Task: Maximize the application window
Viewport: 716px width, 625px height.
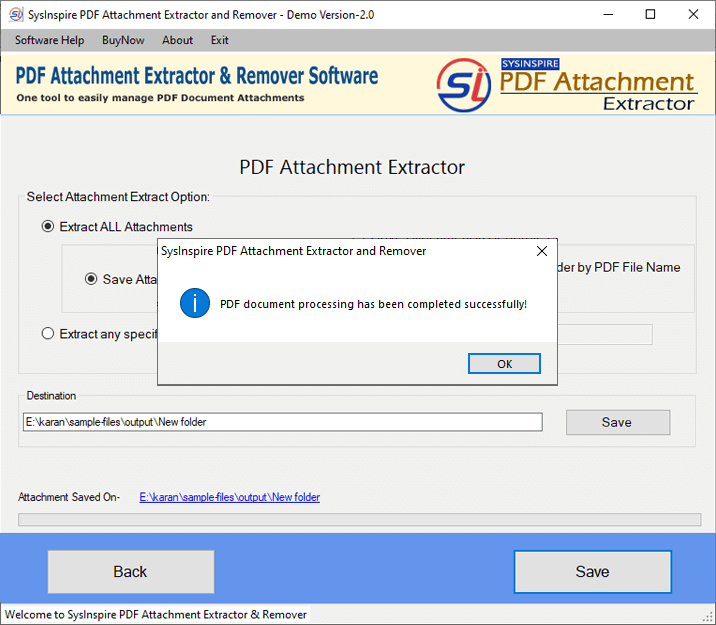Action: (650, 15)
